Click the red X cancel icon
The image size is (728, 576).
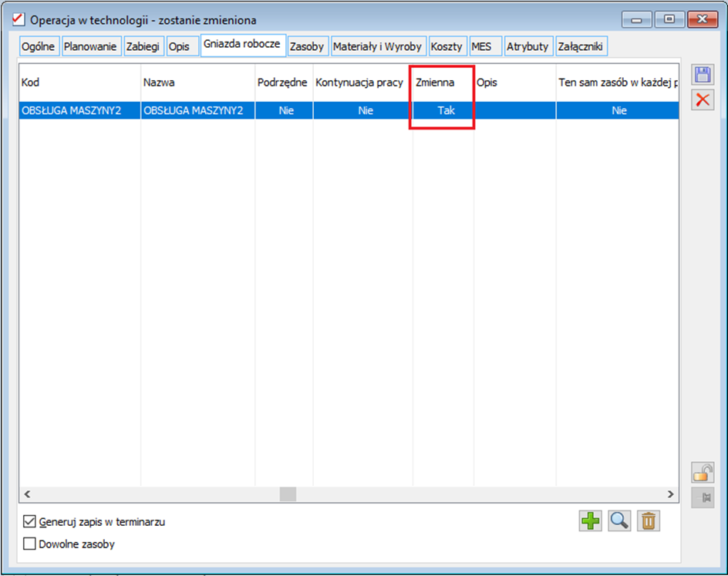[703, 99]
